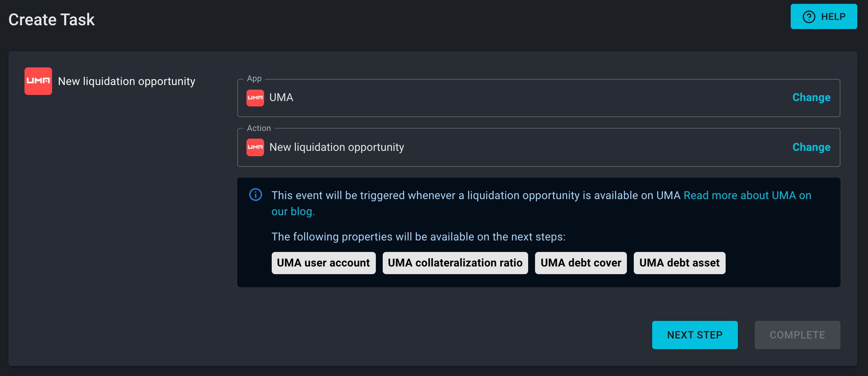Click the large UMA logo beside step title
The width and height of the screenshot is (868, 376).
point(38,81)
